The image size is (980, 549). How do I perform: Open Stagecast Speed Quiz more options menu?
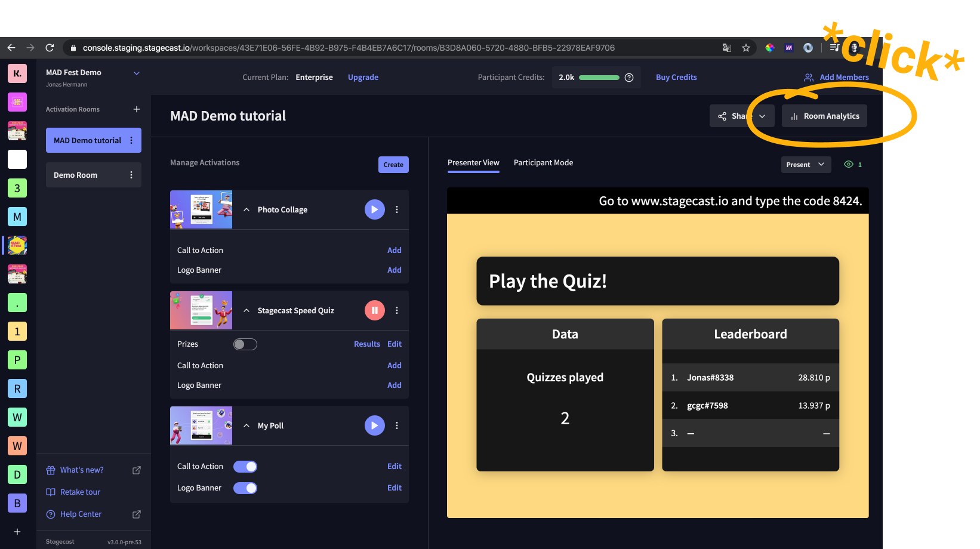tap(397, 310)
